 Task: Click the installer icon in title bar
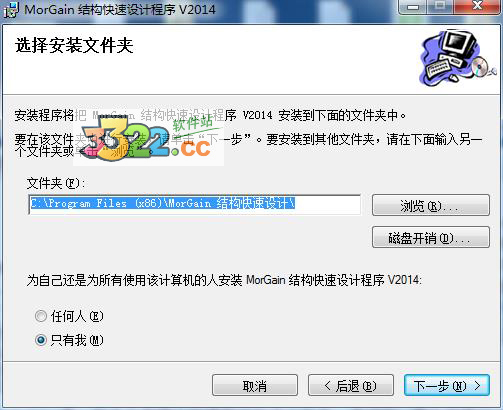coord(11,9)
